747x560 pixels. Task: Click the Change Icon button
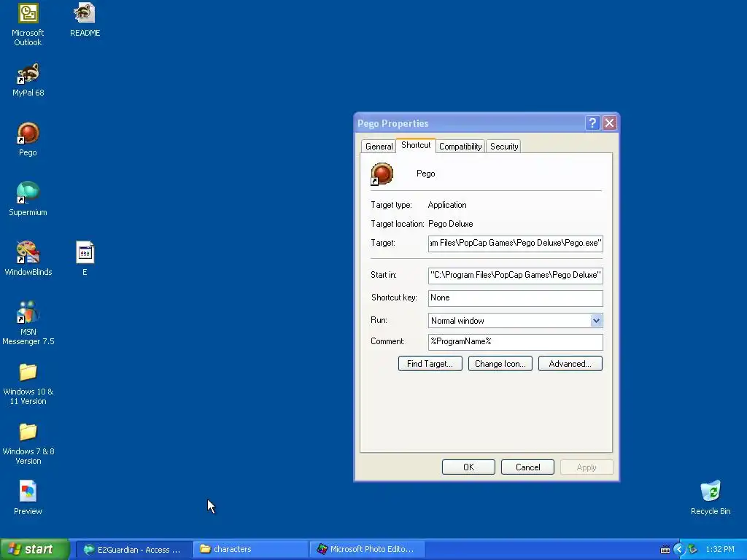[x=500, y=364]
